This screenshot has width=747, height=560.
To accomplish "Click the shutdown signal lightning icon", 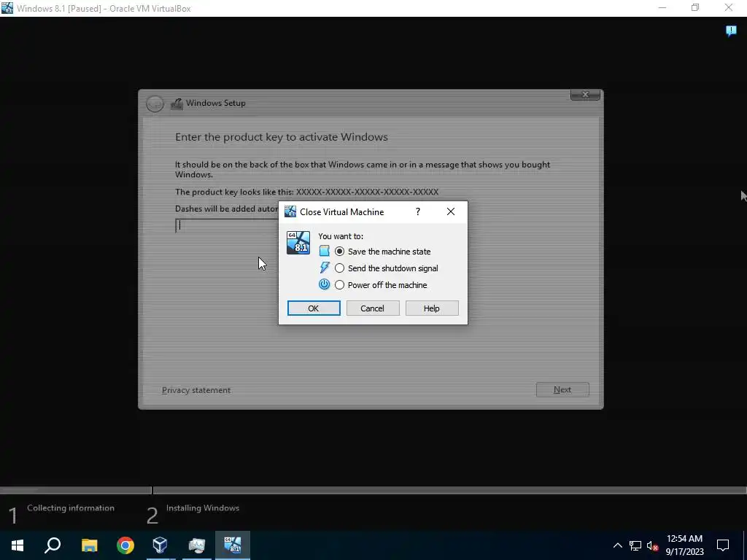I will 325,268.
